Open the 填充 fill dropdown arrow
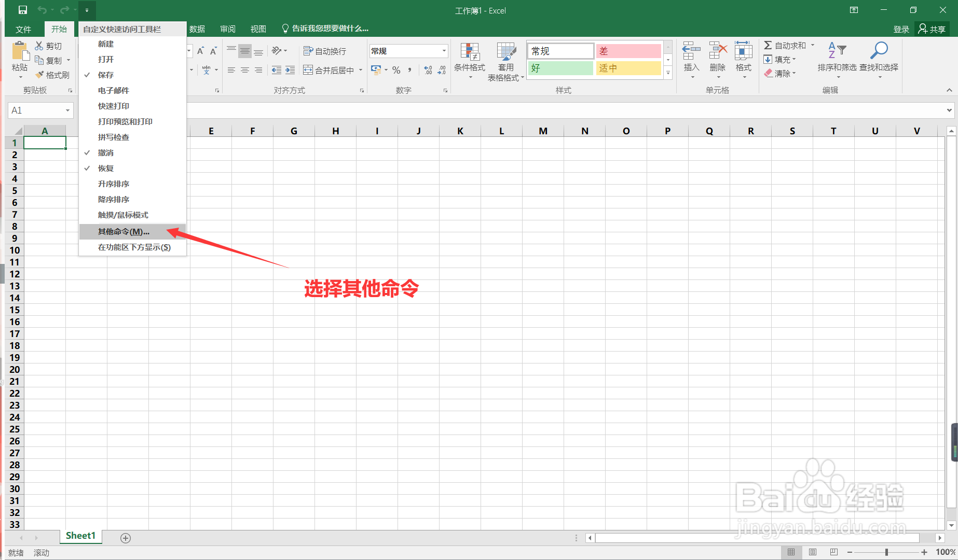The image size is (958, 560). tap(795, 59)
